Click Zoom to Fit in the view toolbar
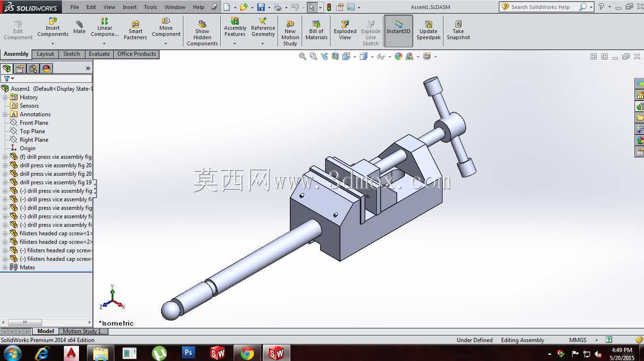 point(303,56)
